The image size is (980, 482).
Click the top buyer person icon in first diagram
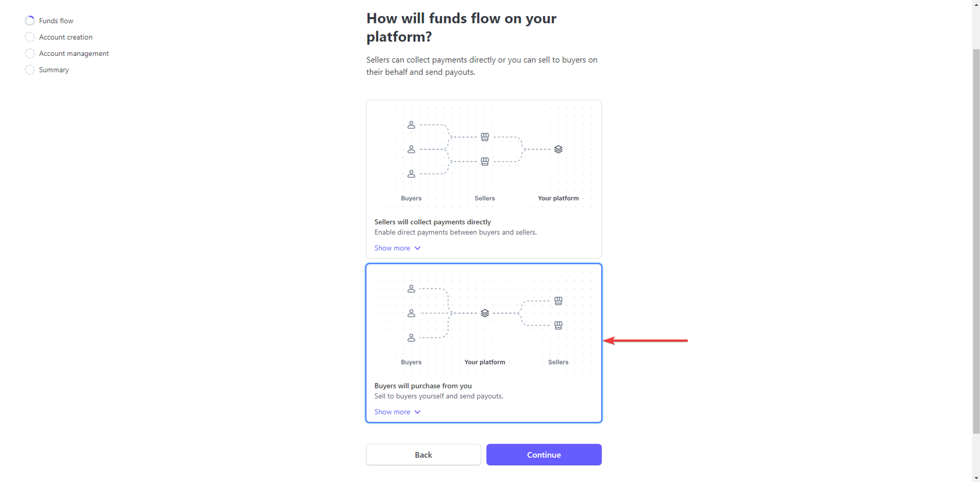pos(411,125)
